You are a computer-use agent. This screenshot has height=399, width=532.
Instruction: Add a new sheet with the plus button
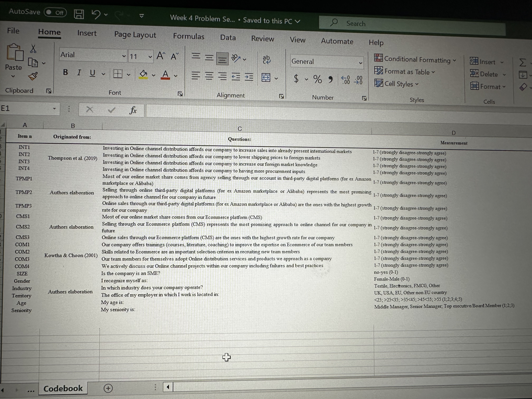tap(108, 388)
